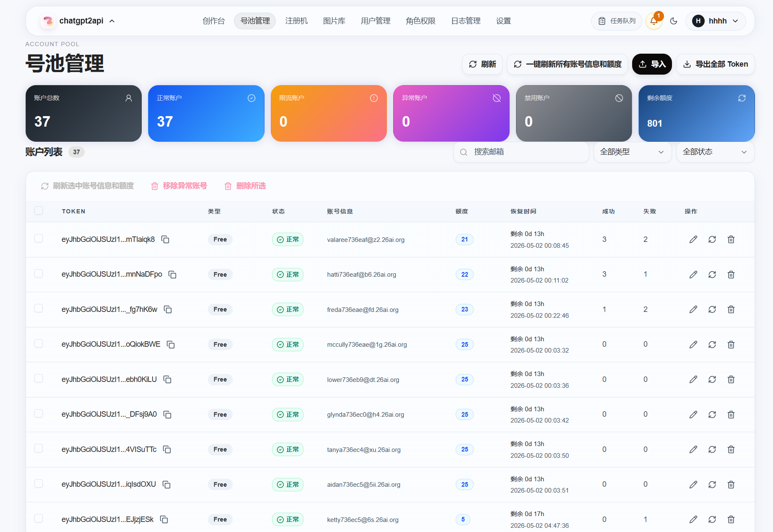Click the 异常账户 stats card
The width and height of the screenshot is (773, 532).
click(x=451, y=113)
